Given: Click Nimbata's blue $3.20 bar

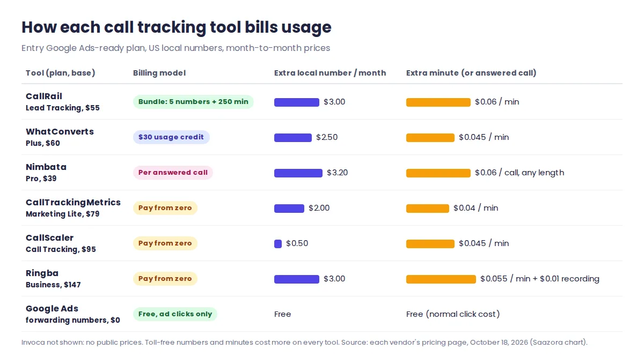Looking at the screenshot, I should (x=298, y=173).
